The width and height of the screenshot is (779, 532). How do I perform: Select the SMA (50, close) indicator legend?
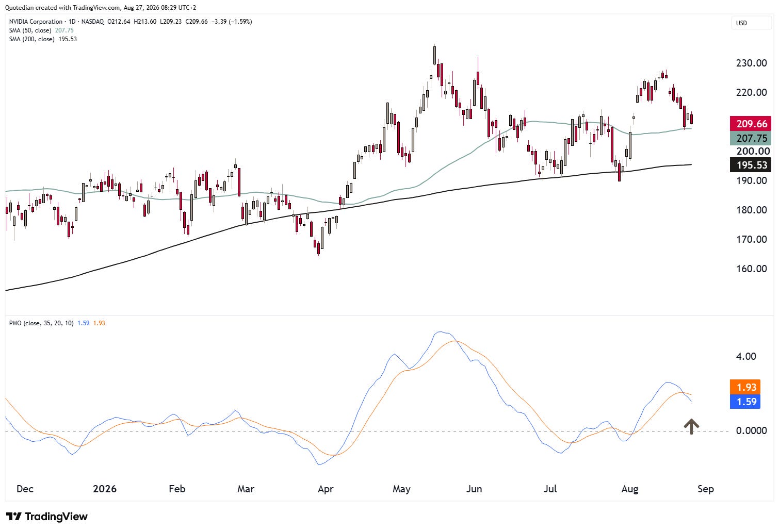click(x=30, y=30)
